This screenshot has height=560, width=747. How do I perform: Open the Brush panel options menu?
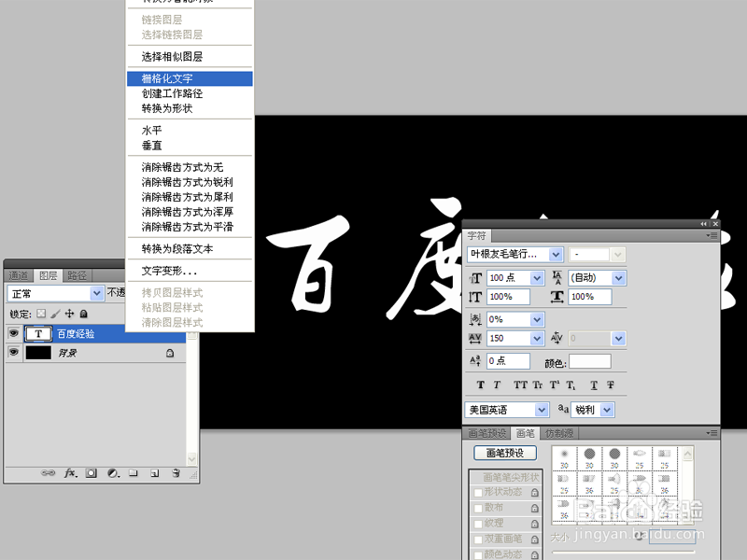712,433
